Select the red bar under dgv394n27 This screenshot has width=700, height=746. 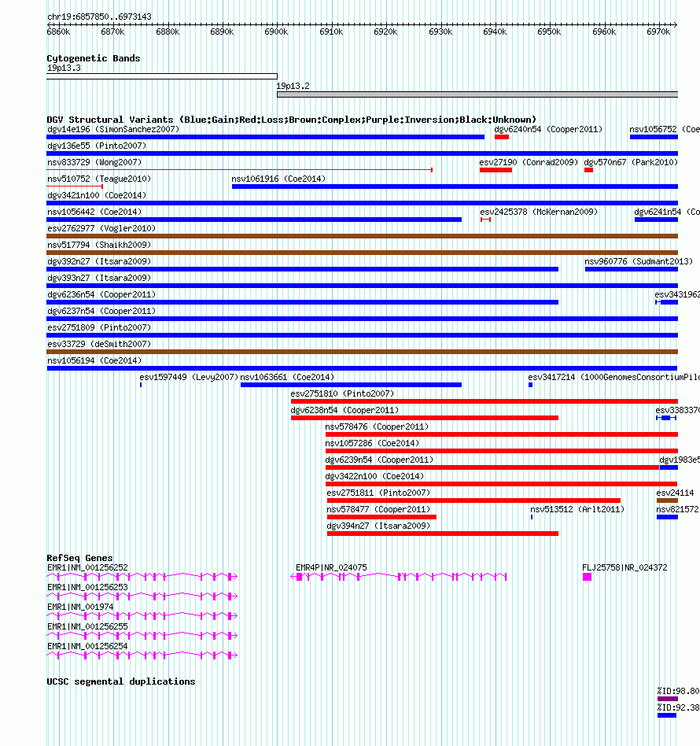tap(443, 534)
